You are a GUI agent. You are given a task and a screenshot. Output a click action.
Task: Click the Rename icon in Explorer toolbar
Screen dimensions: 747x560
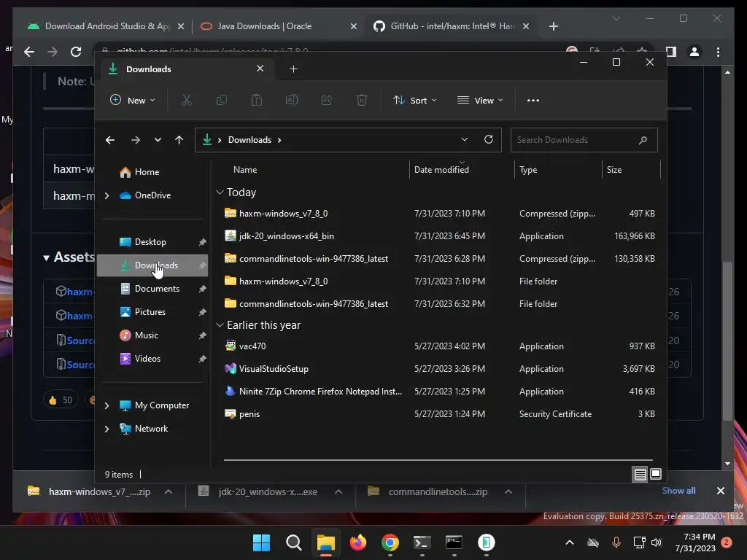[292, 100]
